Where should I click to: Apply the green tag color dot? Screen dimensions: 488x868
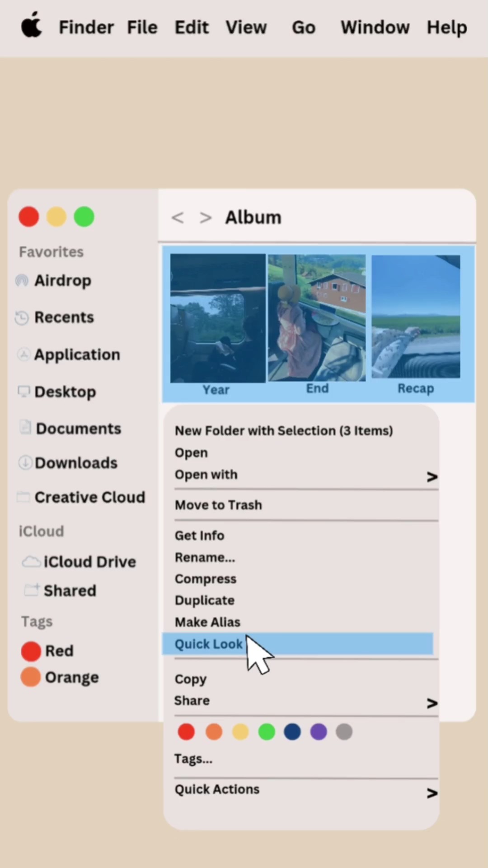[x=267, y=731]
